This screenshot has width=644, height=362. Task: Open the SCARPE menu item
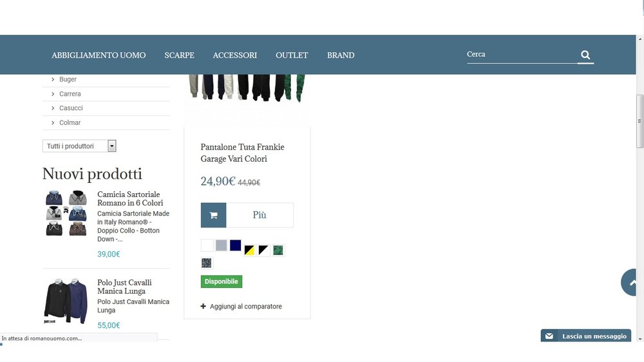[x=180, y=55]
